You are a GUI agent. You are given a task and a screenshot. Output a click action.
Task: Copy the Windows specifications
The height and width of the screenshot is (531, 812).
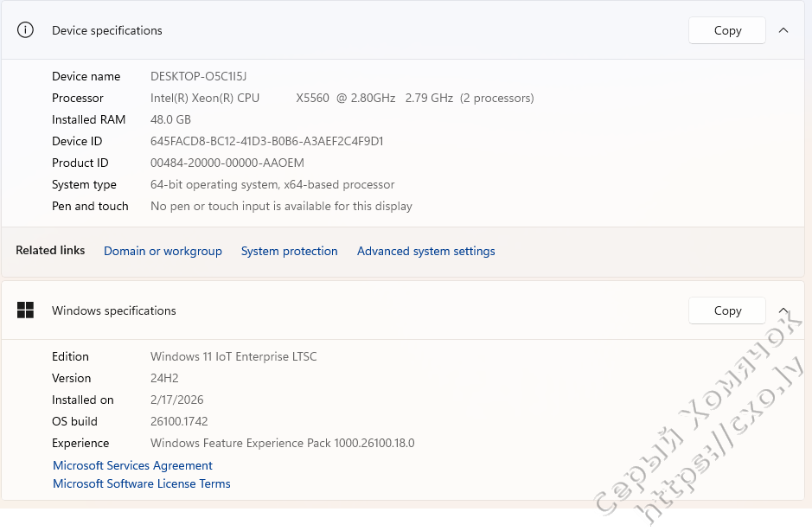[727, 310]
